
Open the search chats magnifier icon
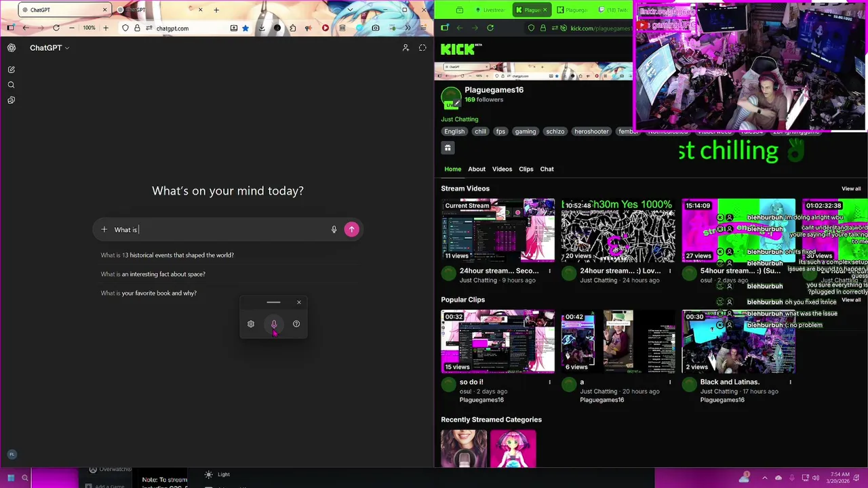coord(12,85)
